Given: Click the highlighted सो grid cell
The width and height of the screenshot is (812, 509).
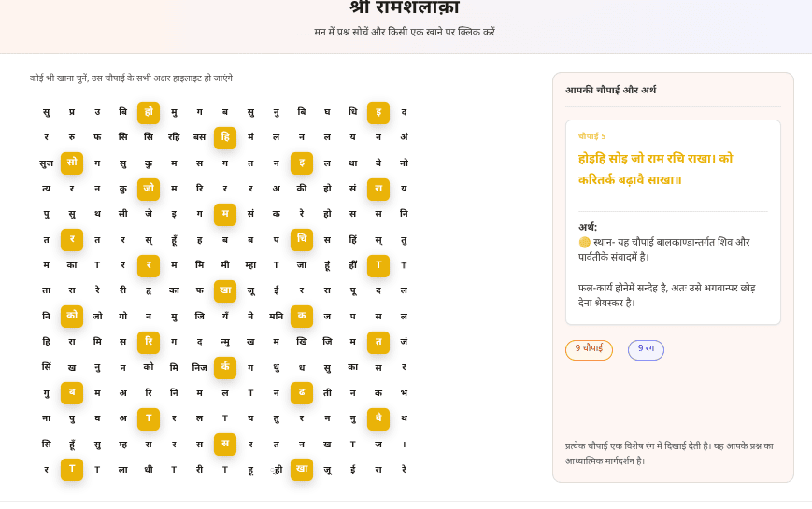Looking at the screenshot, I should click(x=72, y=163).
